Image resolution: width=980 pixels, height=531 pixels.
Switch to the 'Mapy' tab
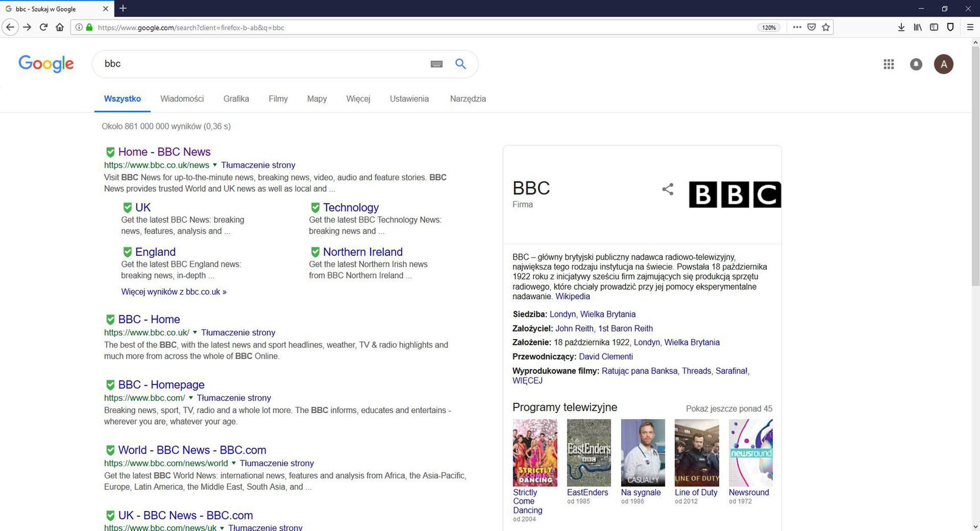click(x=317, y=99)
